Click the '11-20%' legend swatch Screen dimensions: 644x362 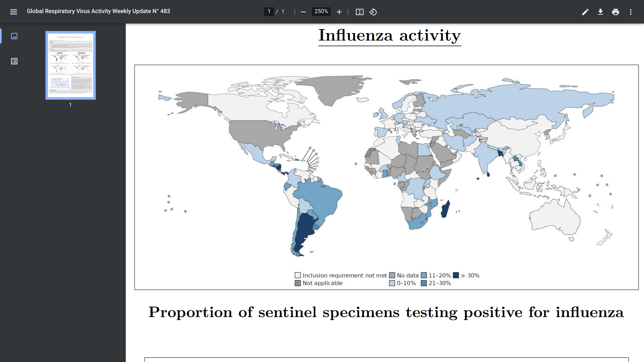[424, 275]
